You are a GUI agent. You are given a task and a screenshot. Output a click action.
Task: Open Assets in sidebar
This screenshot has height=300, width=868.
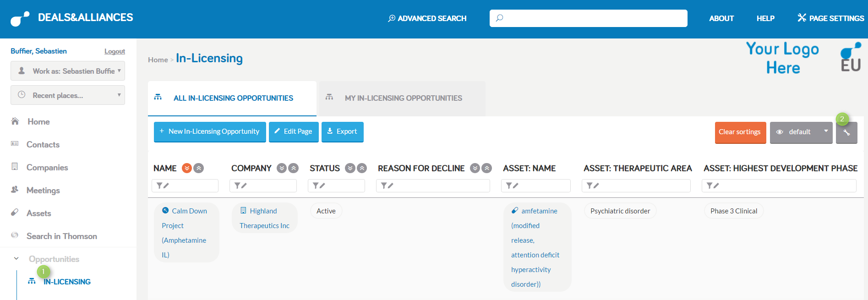38,213
